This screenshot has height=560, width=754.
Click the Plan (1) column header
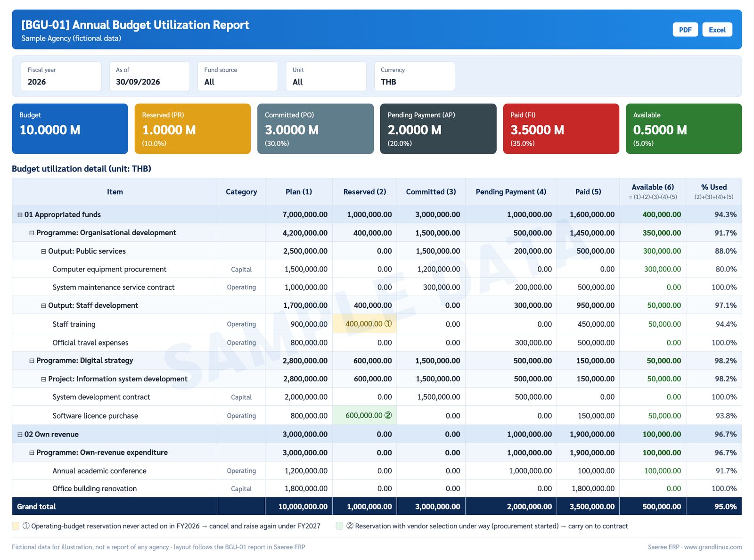(299, 191)
